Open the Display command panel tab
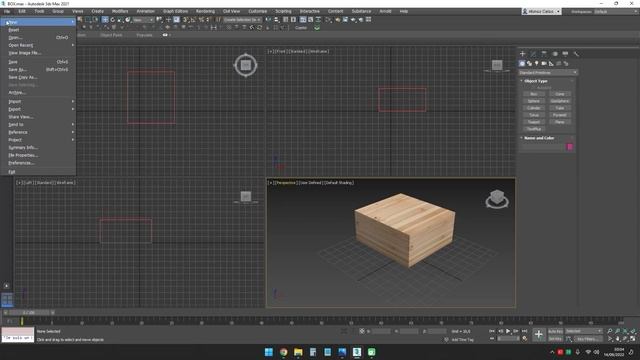Viewport: 640px width, 360px height. click(x=565, y=54)
